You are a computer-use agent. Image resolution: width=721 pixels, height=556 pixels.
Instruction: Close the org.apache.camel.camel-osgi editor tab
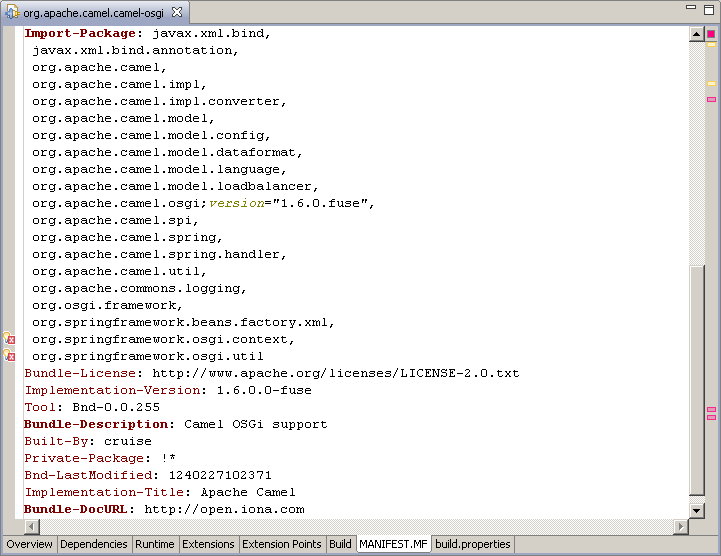(x=177, y=12)
